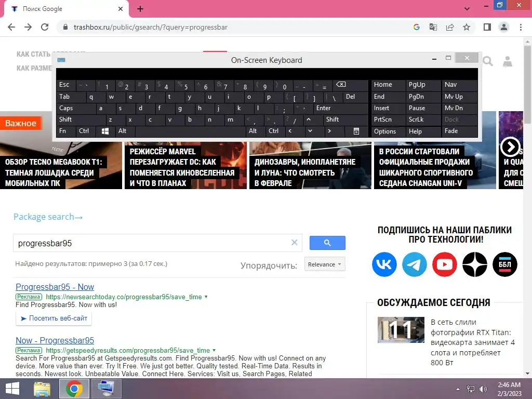Toggle left Ctrl key on keyboard
This screenshot has width=532, height=399.
pos(86,131)
